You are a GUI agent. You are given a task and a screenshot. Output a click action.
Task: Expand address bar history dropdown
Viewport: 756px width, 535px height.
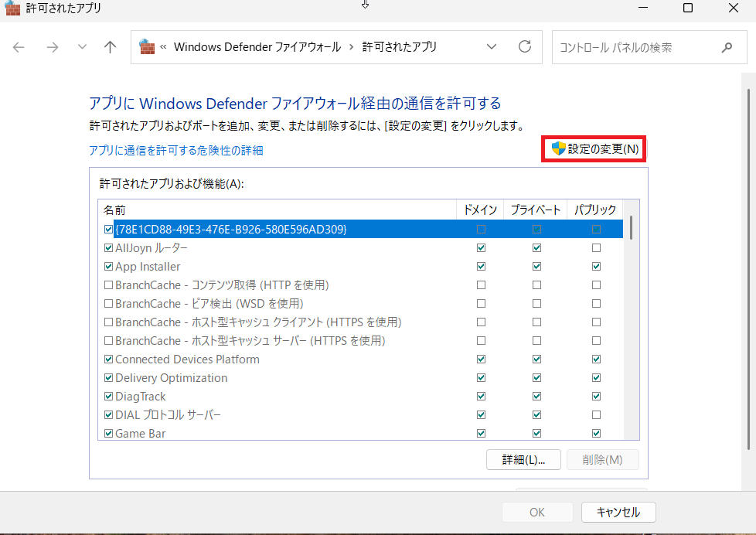coord(492,47)
